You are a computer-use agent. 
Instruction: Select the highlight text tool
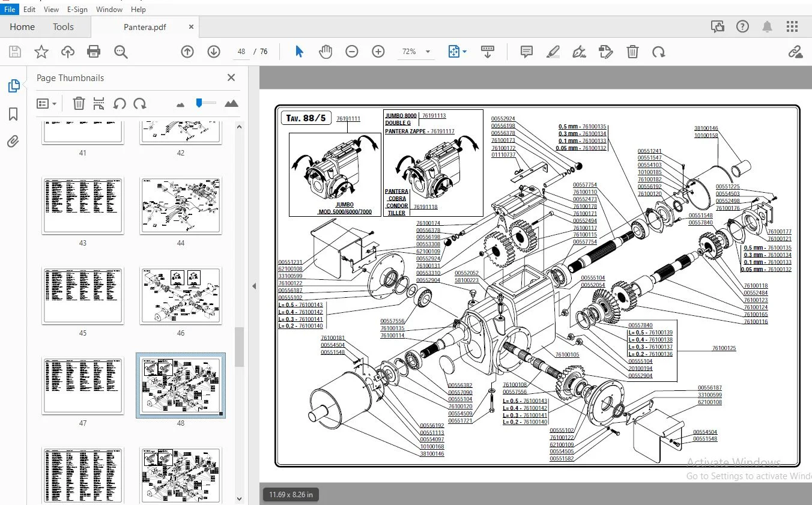pos(553,52)
